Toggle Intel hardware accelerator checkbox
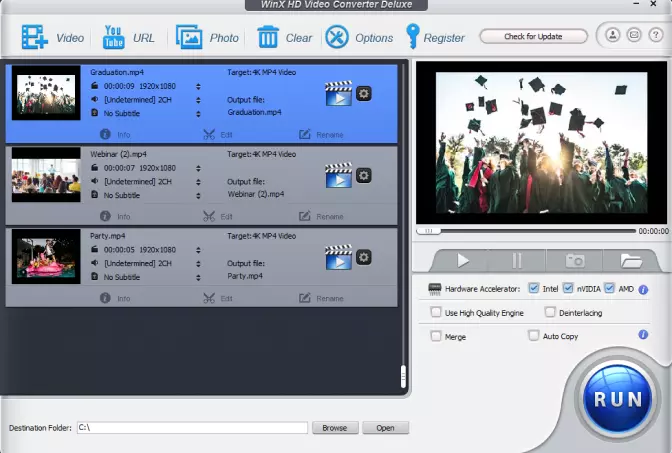The height and width of the screenshot is (453, 672). (533, 288)
